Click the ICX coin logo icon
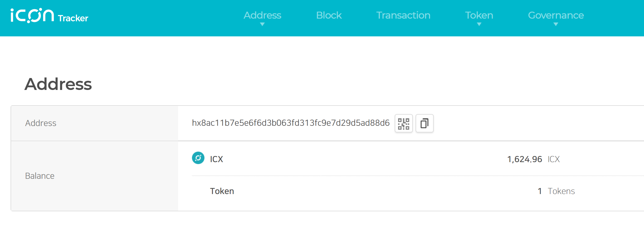Screen dimensions: 644x236 click(198, 158)
